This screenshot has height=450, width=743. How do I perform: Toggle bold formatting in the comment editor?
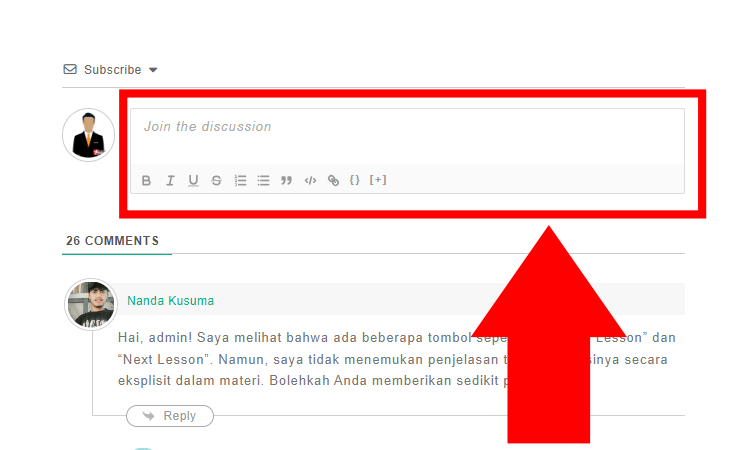tap(146, 181)
